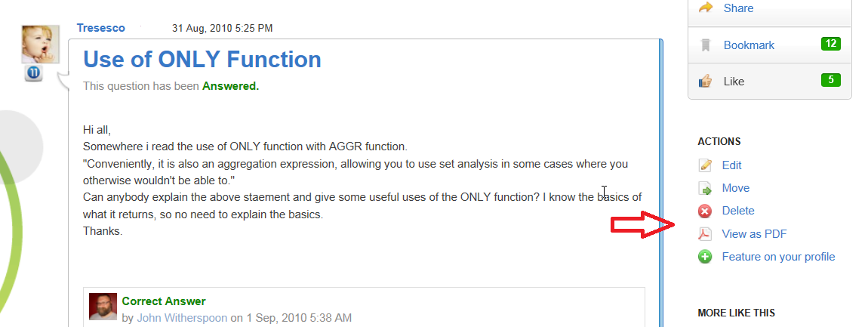The height and width of the screenshot is (327, 868).
Task: Click the level 11 badge under avatar
Action: click(33, 73)
